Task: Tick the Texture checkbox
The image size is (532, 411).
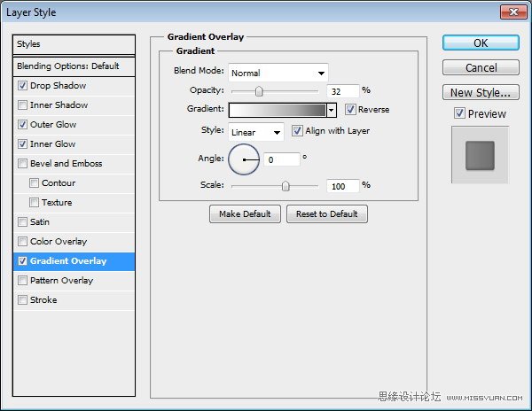Action: pyautogui.click(x=34, y=203)
